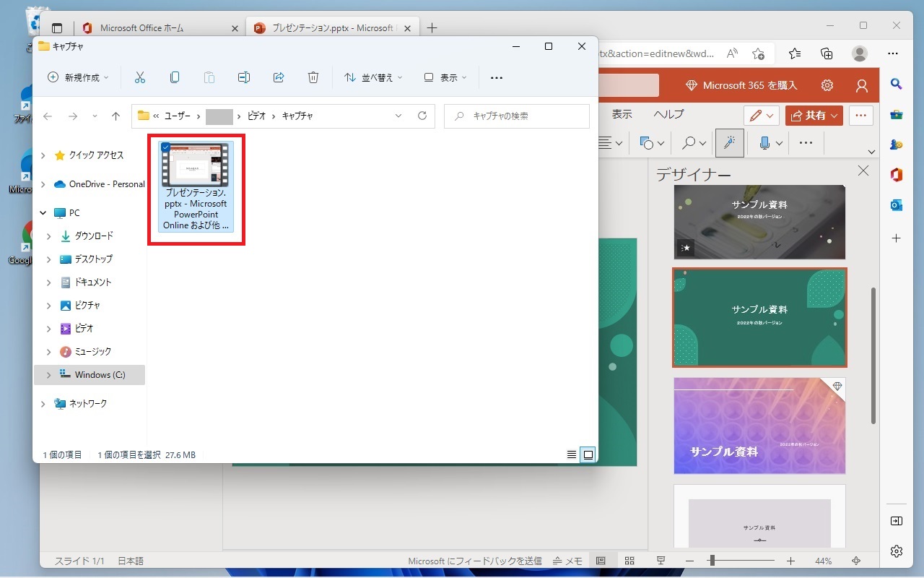Select the purple サンプル資料 design thumbnail

pyautogui.click(x=759, y=426)
